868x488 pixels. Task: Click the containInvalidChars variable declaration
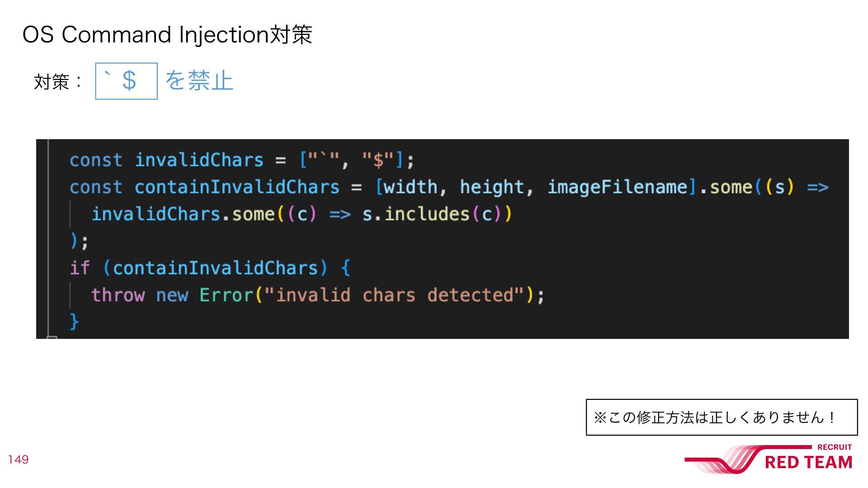pos(237,187)
